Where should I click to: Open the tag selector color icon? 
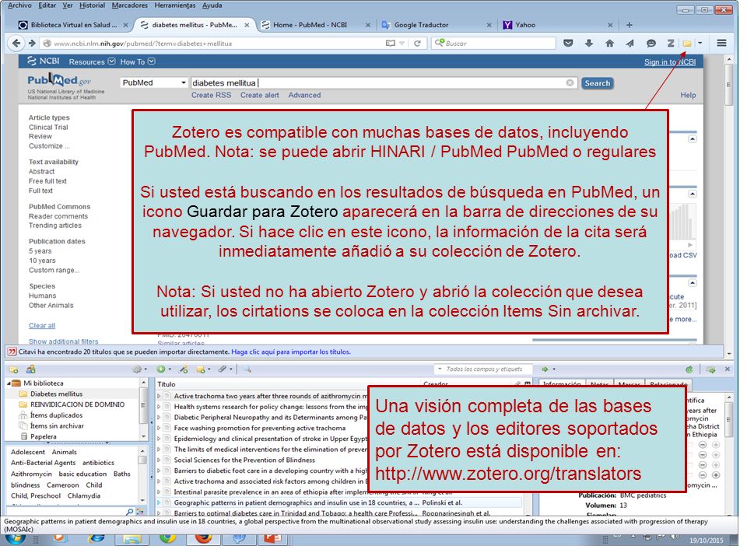[139, 512]
